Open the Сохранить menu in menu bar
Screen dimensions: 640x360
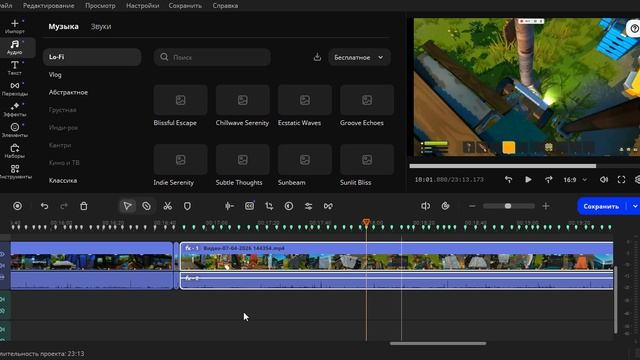click(x=185, y=6)
